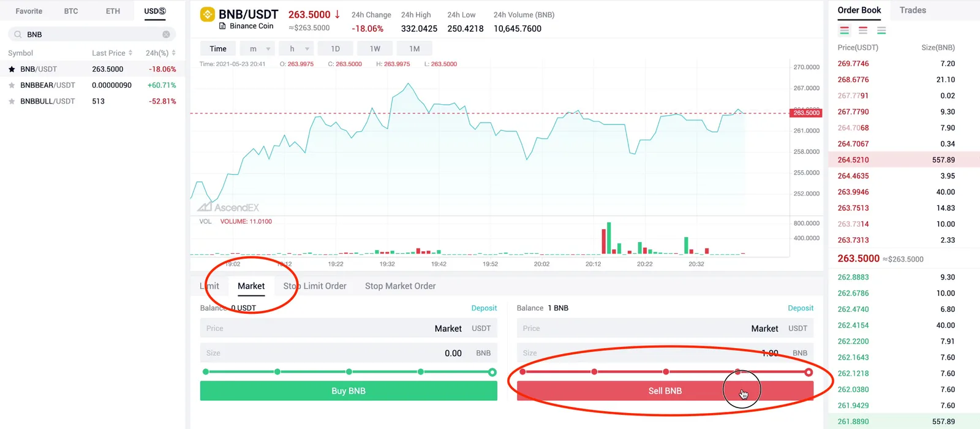Select the Market order tab

coord(251,286)
